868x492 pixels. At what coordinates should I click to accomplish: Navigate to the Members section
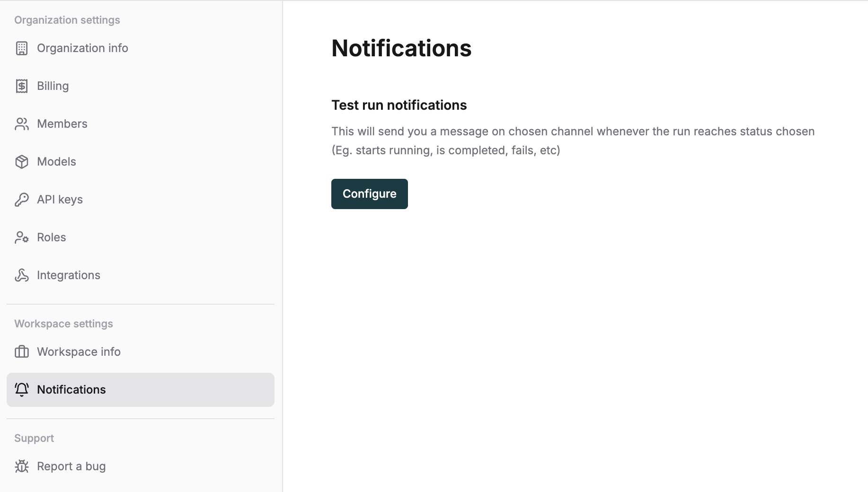point(62,123)
